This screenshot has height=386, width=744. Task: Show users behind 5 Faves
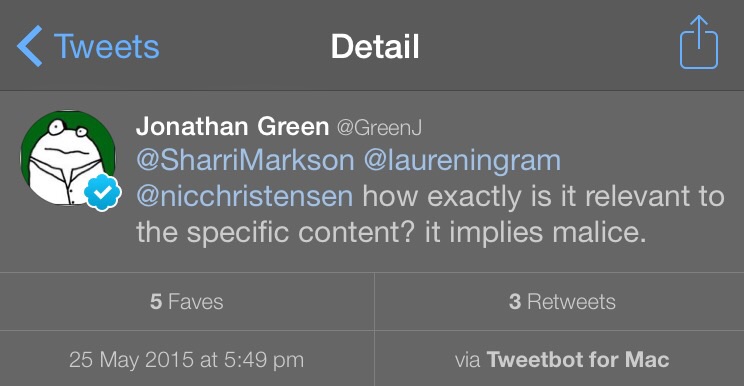[x=187, y=302]
